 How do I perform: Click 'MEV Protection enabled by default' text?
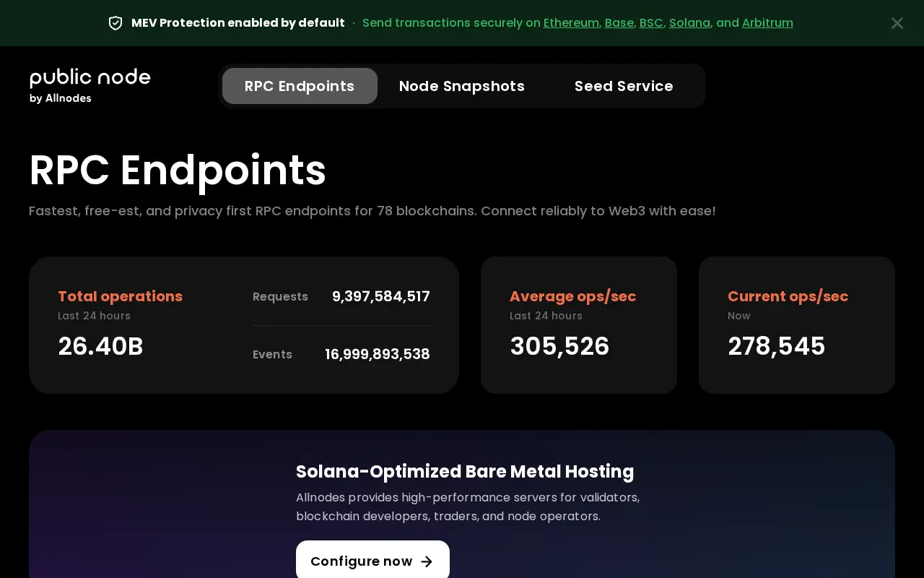point(237,23)
